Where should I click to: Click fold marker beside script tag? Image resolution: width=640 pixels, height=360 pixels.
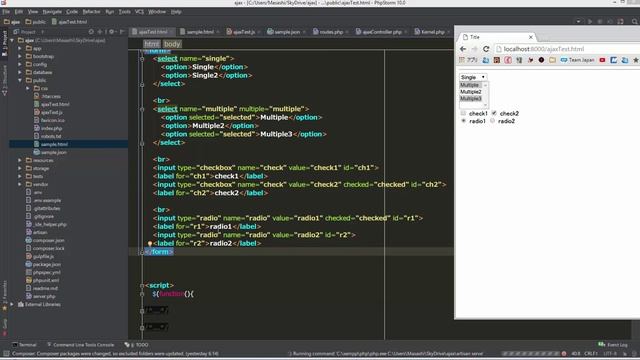pos(142,286)
